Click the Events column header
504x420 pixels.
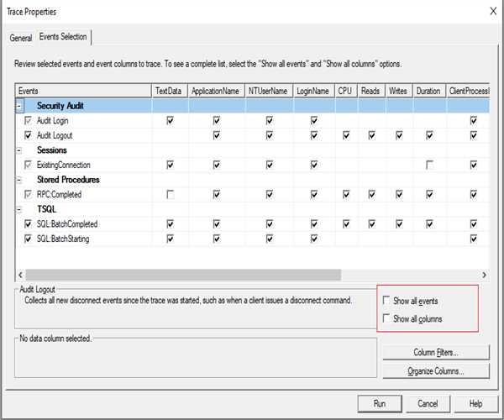point(83,91)
